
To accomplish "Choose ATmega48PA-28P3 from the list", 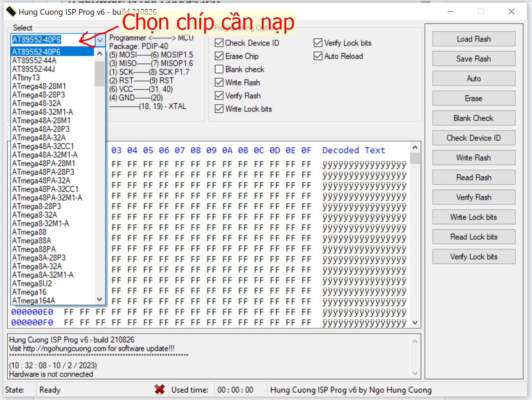I will click(52, 172).
